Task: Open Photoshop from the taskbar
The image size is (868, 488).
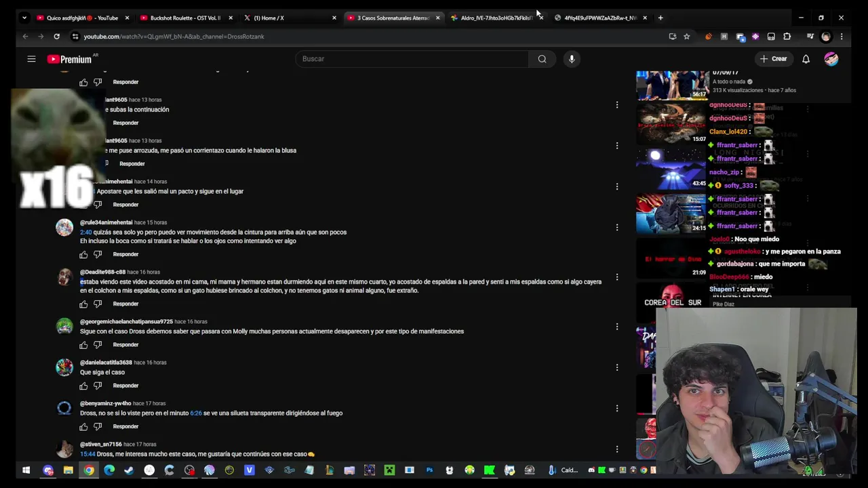Action: click(429, 470)
